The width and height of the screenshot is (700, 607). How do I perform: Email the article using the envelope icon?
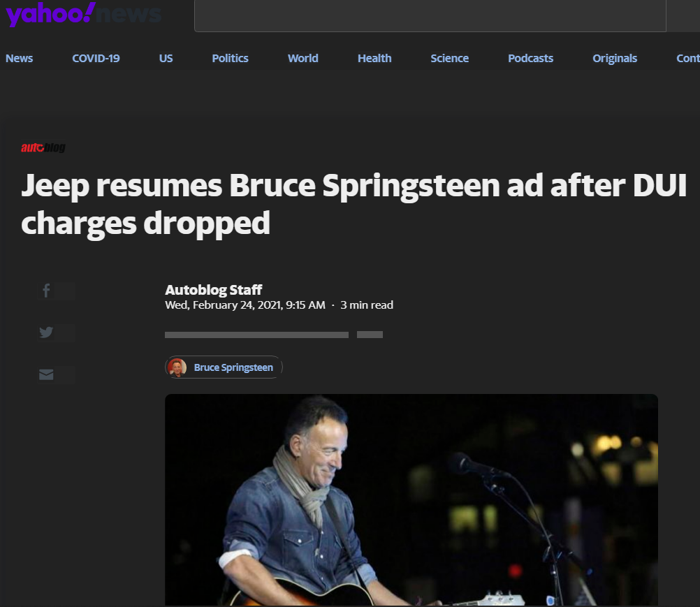46,374
